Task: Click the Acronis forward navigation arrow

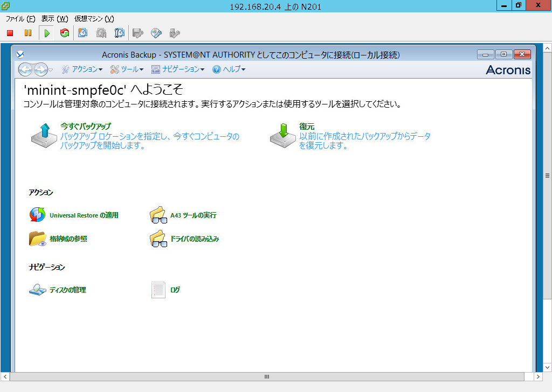Action: pyautogui.click(x=41, y=69)
